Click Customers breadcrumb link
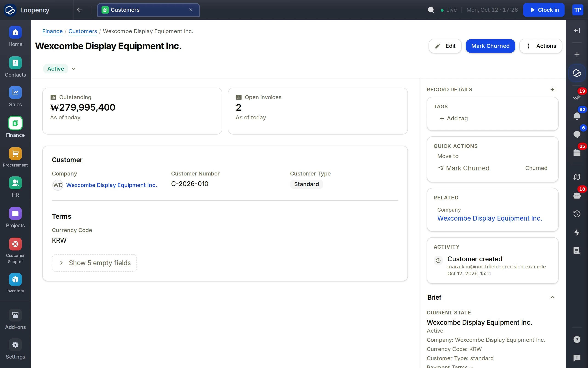The height and width of the screenshot is (368, 588). pyautogui.click(x=83, y=32)
